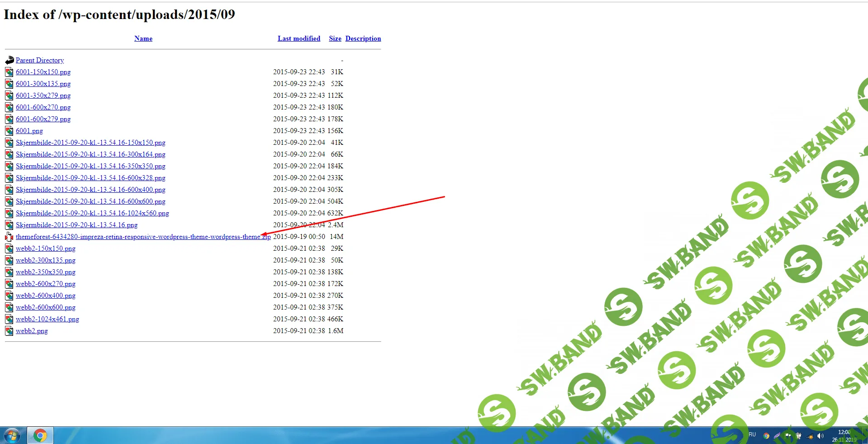Click the Parent Directory back-arrow icon
The height and width of the screenshot is (444, 868).
click(x=9, y=60)
